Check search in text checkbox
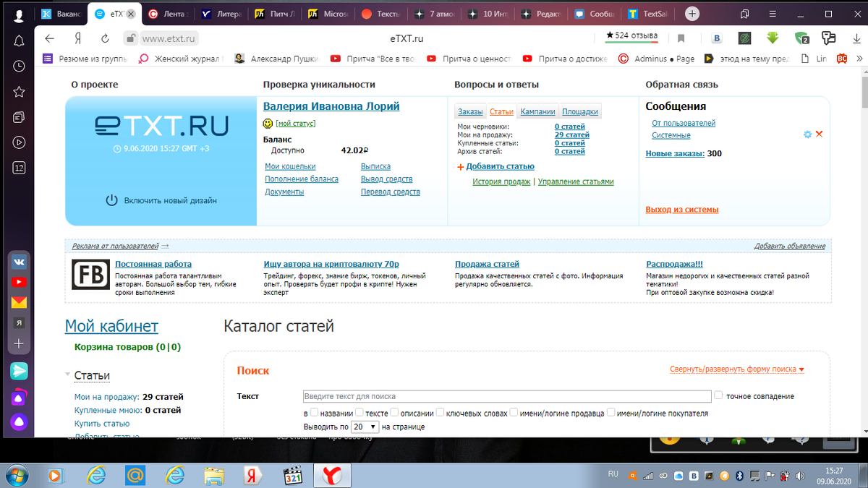Screen dimensions: 868x488 coord(359,413)
